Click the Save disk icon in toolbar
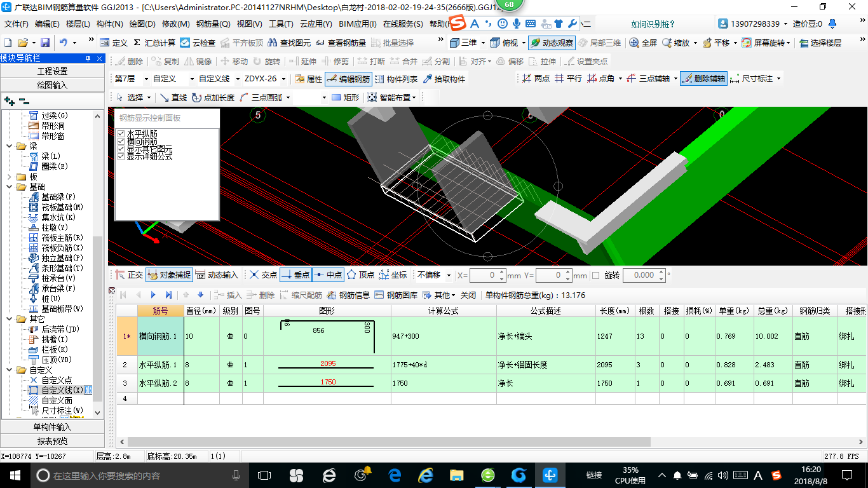This screenshot has width=868, height=488. [45, 43]
